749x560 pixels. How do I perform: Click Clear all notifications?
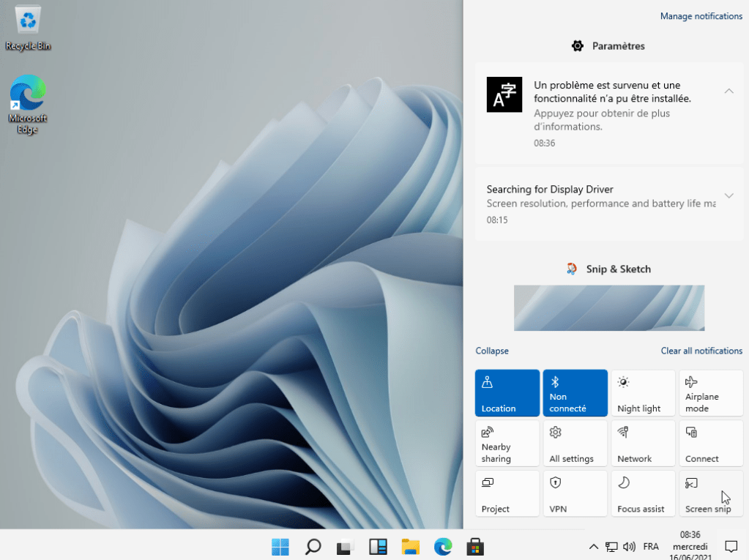coord(701,351)
